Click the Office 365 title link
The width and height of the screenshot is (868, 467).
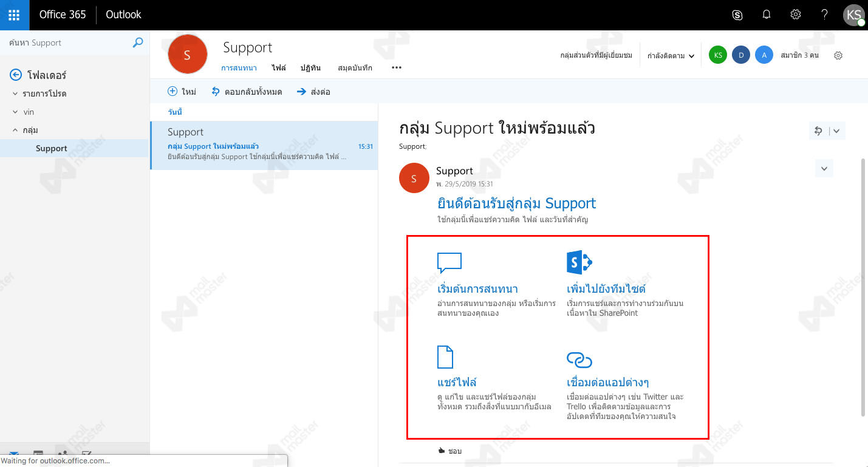coord(63,15)
